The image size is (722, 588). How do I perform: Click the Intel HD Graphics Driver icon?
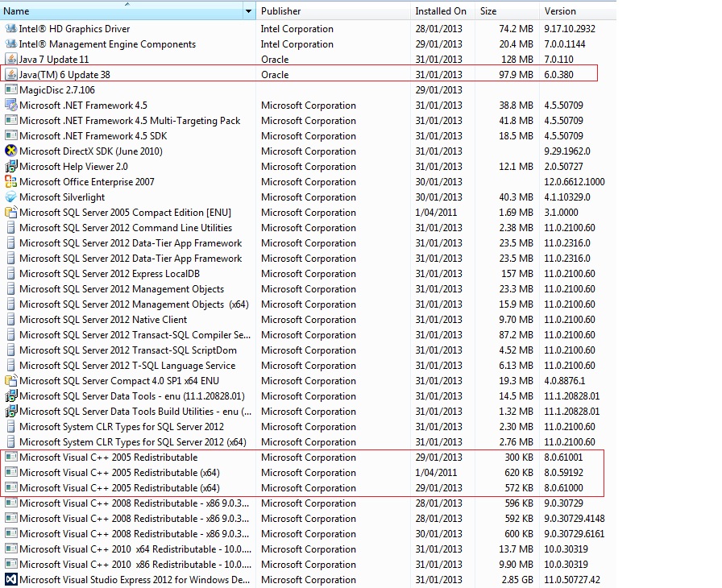coord(11,29)
